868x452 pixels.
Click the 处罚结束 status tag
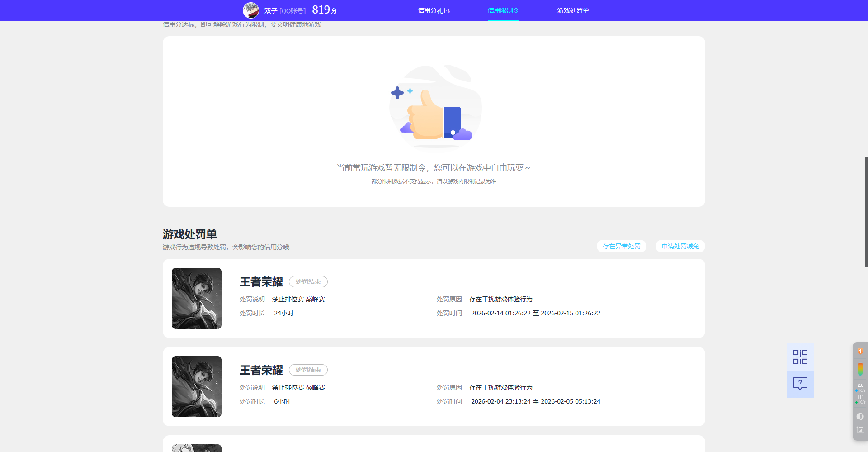click(308, 281)
